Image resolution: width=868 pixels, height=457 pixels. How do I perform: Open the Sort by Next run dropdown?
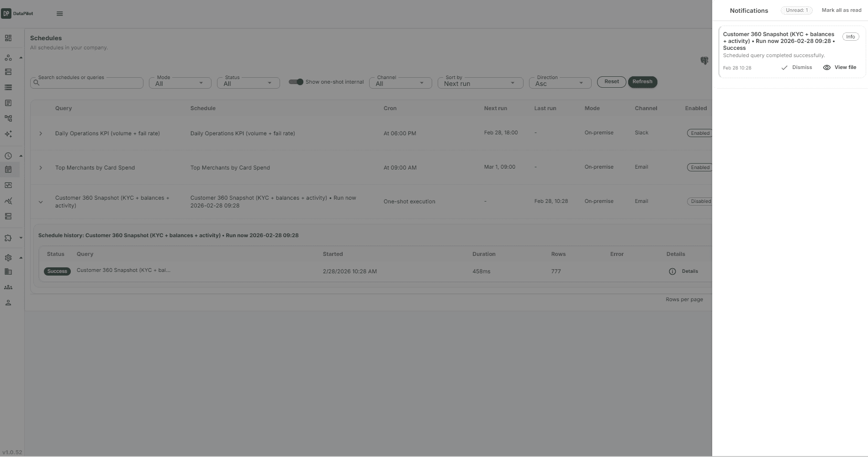pyautogui.click(x=480, y=83)
